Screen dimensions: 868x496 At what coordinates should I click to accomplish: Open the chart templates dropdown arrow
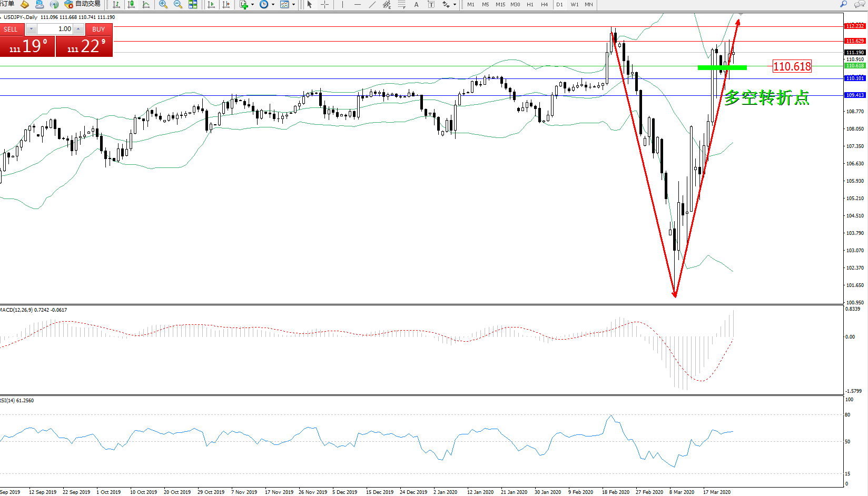point(293,5)
